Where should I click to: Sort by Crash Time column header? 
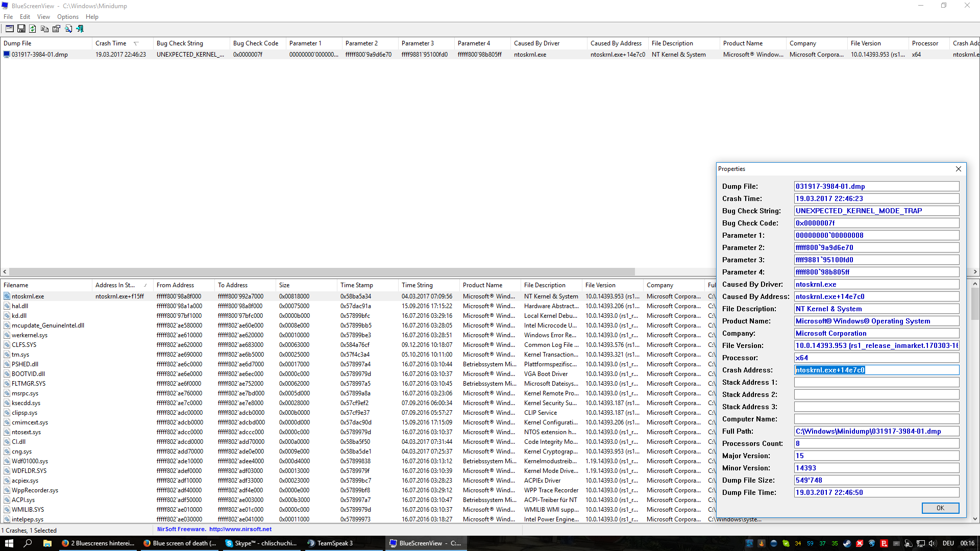coord(111,43)
